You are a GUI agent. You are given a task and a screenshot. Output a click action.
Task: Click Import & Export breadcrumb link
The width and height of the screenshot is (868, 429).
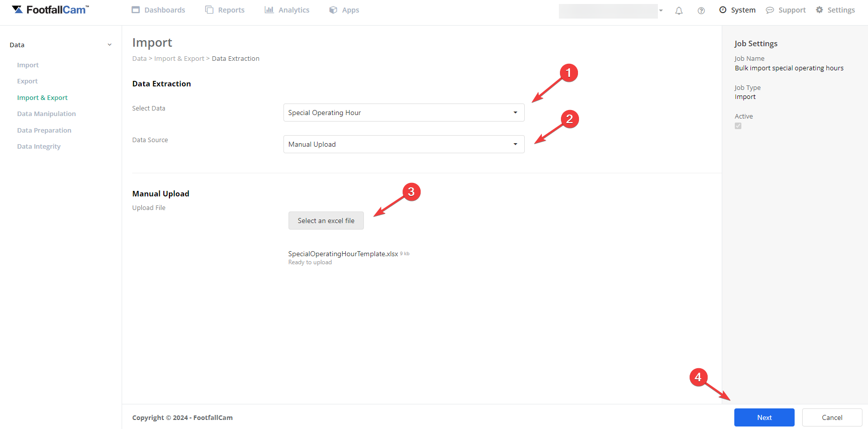pyautogui.click(x=179, y=58)
